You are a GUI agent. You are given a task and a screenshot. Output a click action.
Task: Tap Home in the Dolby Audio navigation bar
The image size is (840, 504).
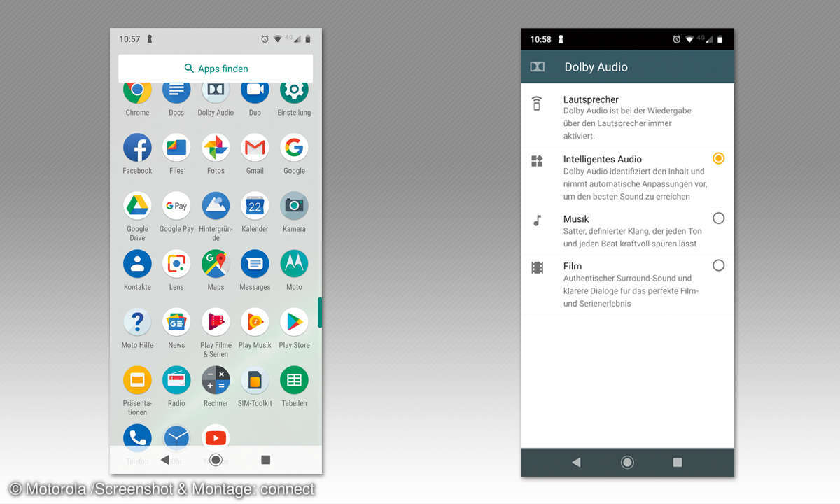(627, 462)
